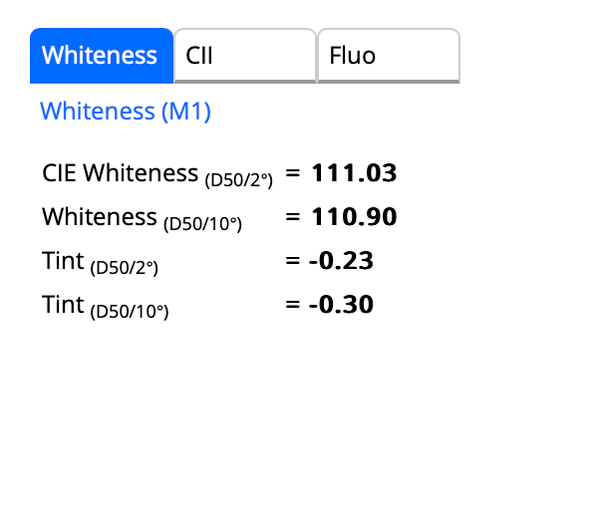Click the equals sign beside 111.03
Image resolution: width=600 pixels, height=508 pixels.
point(293,173)
